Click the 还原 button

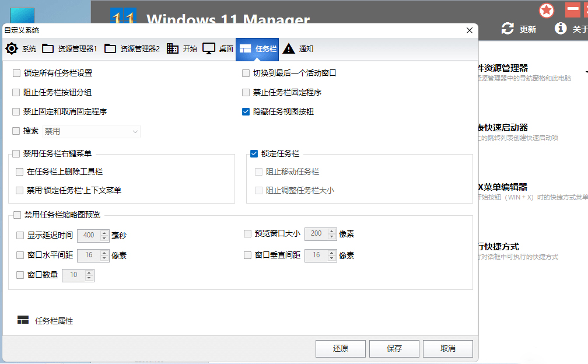(x=340, y=348)
